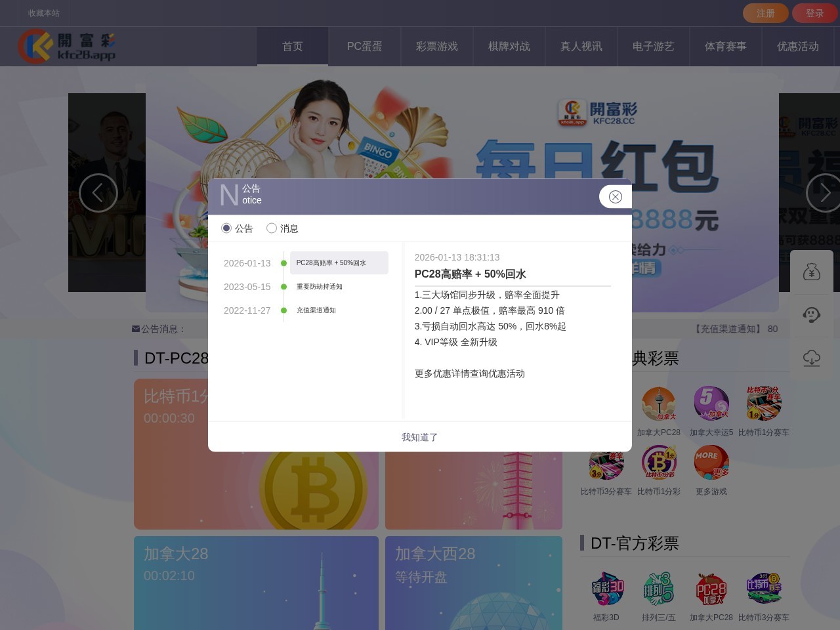This screenshot has height=630, width=840.
Task: Open the 加拿大28 game card
Action: point(256,583)
